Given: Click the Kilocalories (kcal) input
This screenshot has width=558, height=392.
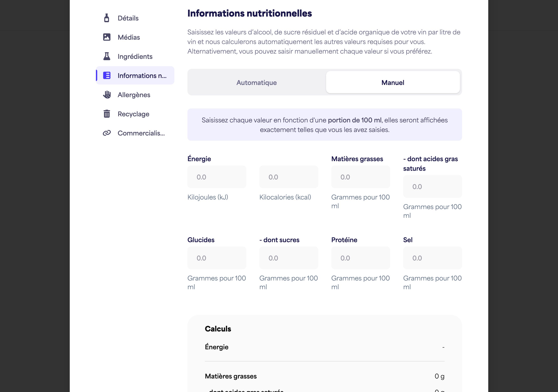Looking at the screenshot, I should click(289, 177).
